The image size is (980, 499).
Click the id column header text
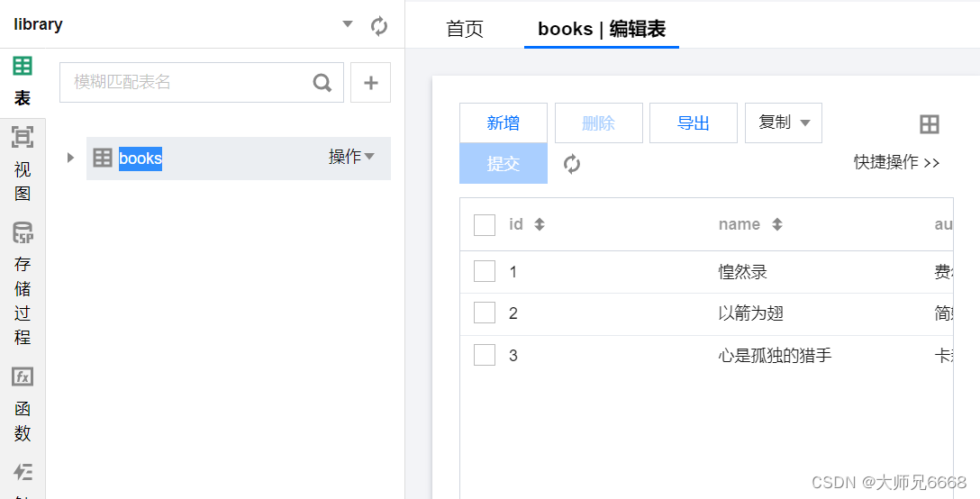(515, 224)
